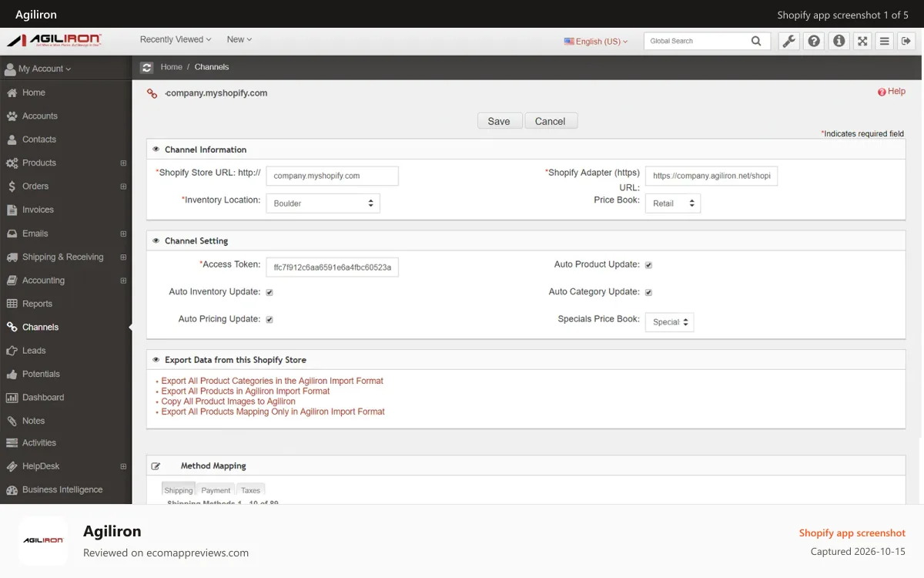Click the Save button
The width and height of the screenshot is (924, 578).
[499, 121]
